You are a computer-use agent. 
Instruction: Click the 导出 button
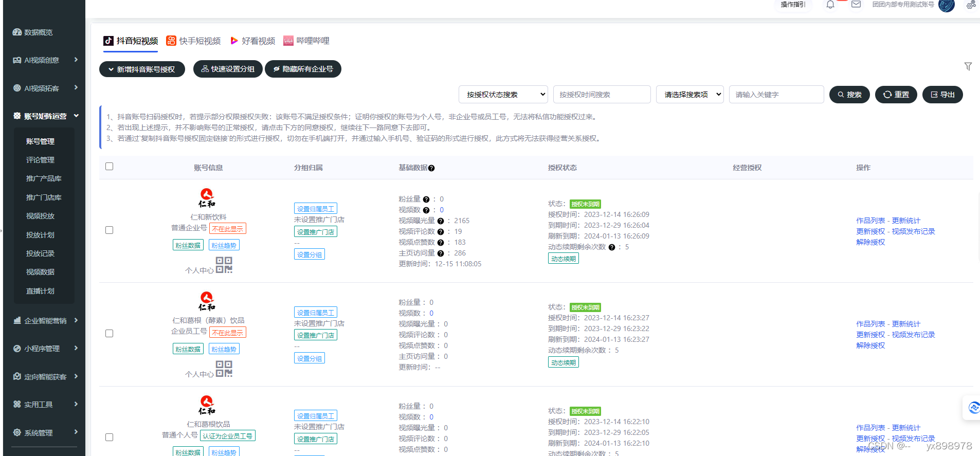[942, 95]
